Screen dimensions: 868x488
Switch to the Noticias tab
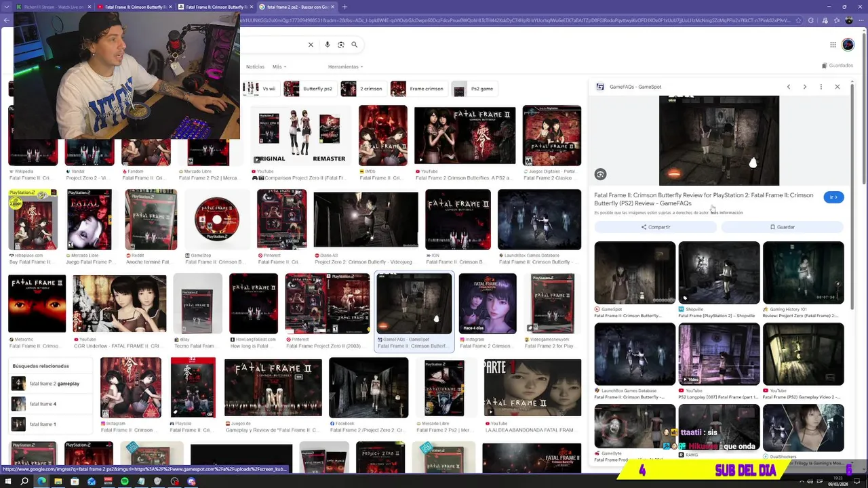(255, 67)
